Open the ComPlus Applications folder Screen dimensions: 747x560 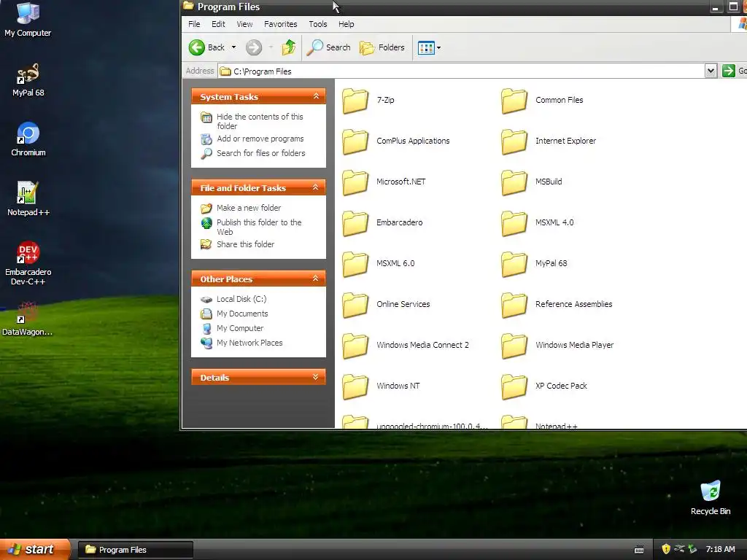coord(395,141)
